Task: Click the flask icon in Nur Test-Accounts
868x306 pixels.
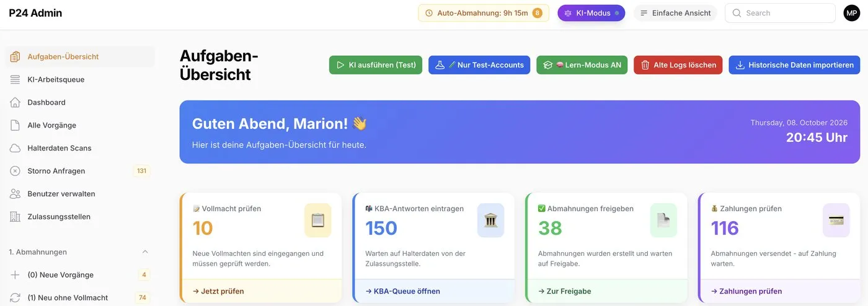Action: pos(440,65)
